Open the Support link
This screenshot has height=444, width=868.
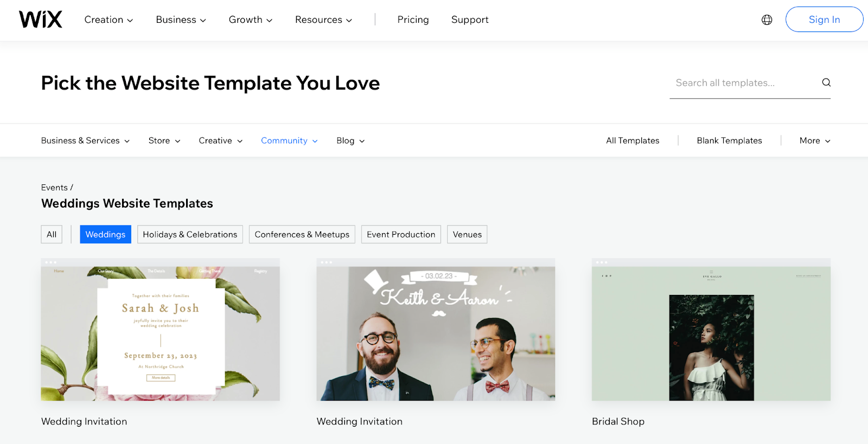(470, 20)
